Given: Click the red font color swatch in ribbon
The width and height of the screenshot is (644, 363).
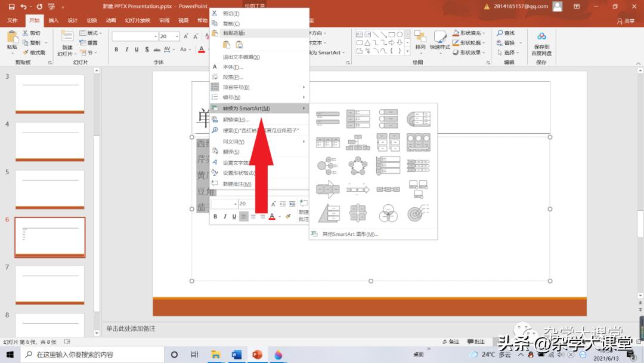Looking at the screenshot, I should click(x=202, y=50).
